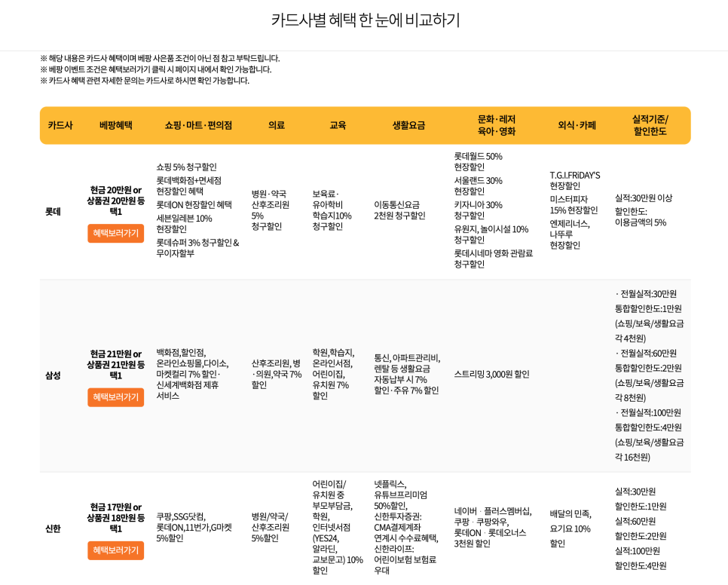Screen dimensions: 728x585
Task: Click 롯데ON 현장할인 혜택 text
Action: coord(194,205)
